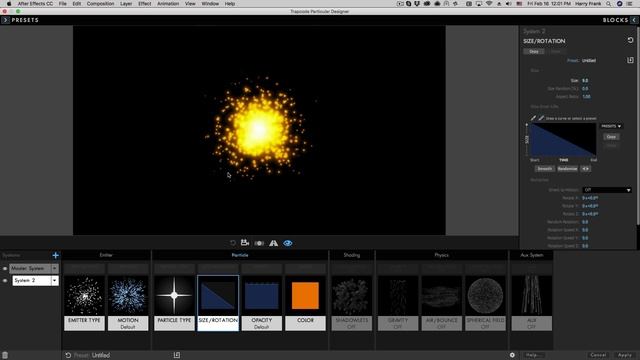The height and width of the screenshot is (360, 640).
Task: Open the Effect menu
Action: (x=144, y=4)
